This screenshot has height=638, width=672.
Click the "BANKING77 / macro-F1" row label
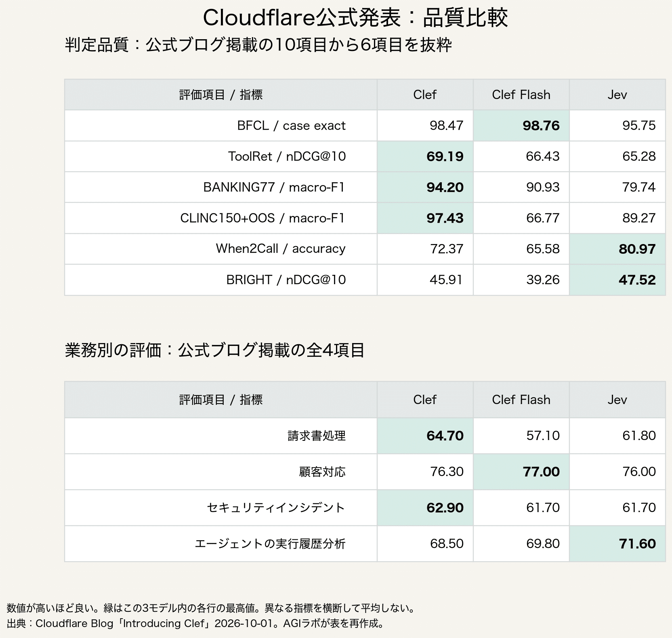tap(274, 187)
